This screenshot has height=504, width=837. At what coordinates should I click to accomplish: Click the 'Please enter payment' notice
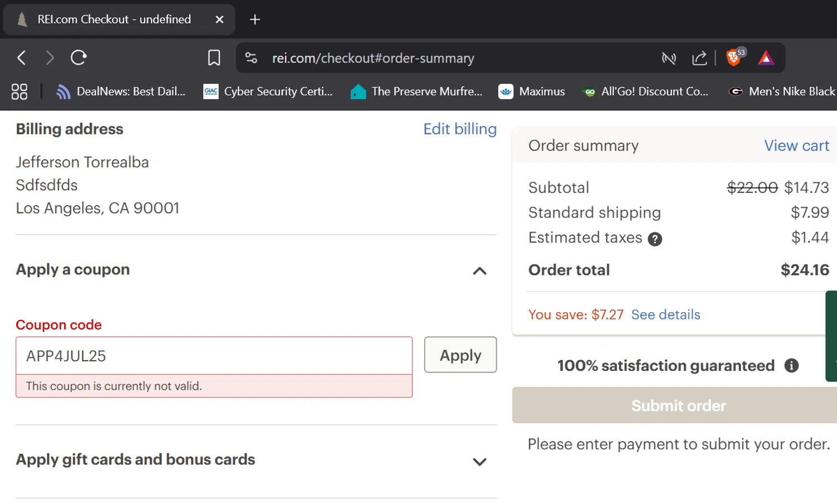pyautogui.click(x=679, y=444)
